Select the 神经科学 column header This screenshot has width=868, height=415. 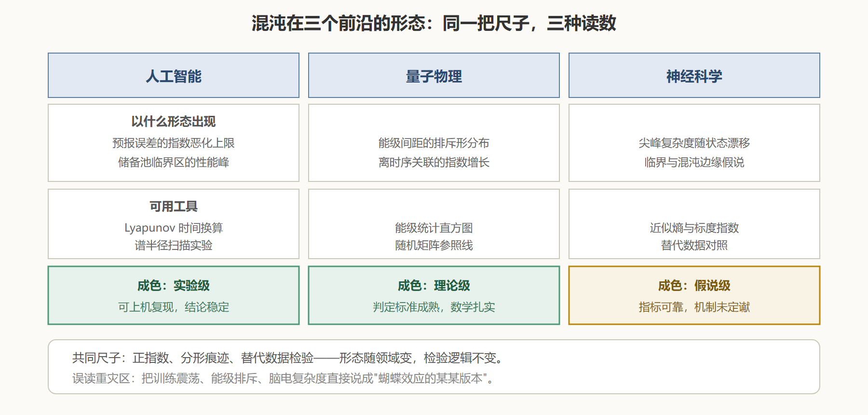(694, 75)
